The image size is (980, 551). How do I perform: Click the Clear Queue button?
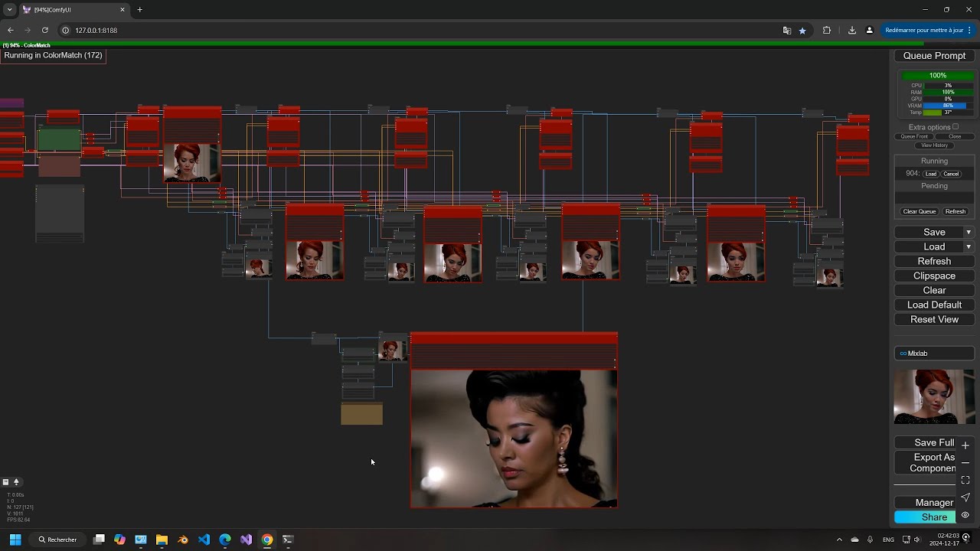pos(920,211)
